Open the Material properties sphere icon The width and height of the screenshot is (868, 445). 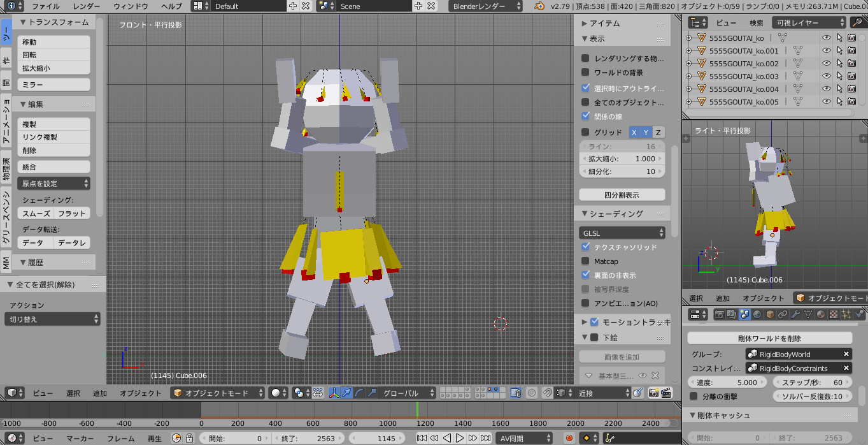point(821,314)
